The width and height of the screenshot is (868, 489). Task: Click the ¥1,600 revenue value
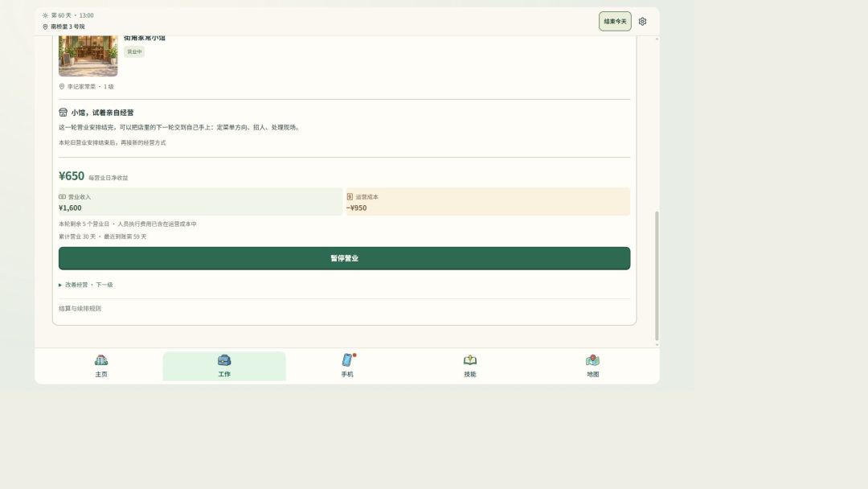70,208
